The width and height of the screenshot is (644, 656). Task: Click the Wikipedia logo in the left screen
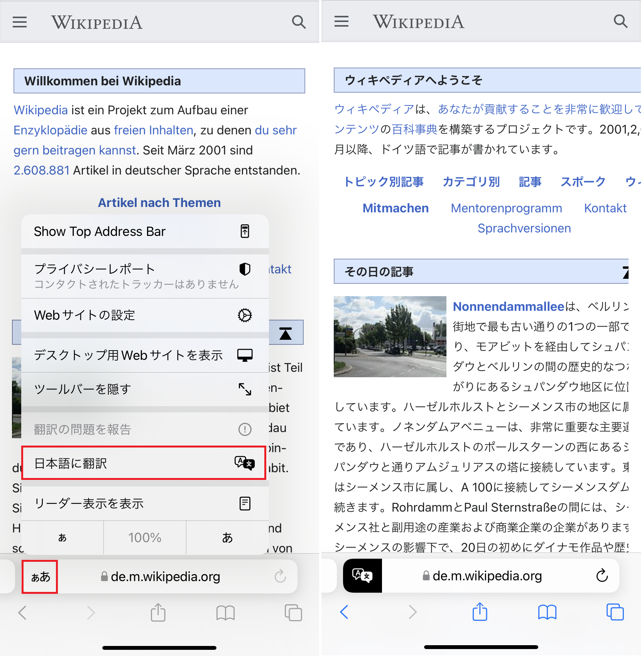pos(97,22)
